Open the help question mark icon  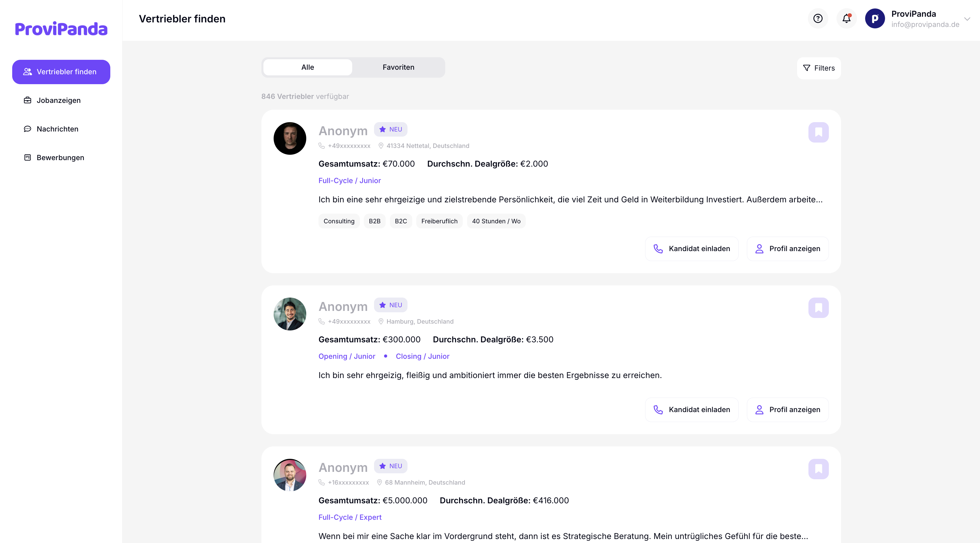pyautogui.click(x=818, y=19)
